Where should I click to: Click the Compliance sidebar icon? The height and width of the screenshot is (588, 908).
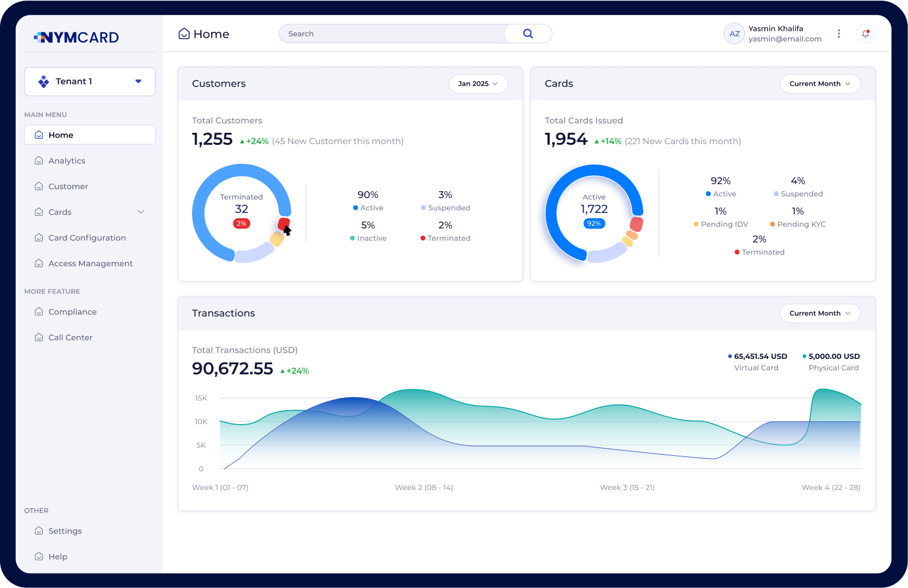coord(39,312)
